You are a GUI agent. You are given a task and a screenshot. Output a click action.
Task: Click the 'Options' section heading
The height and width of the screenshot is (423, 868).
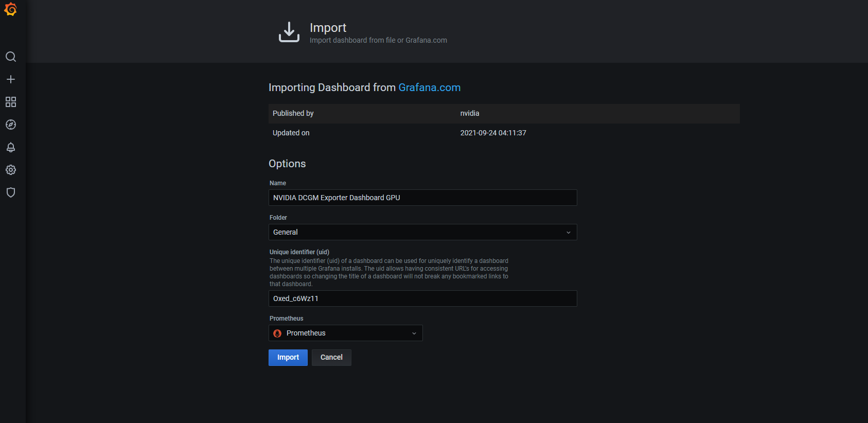click(x=287, y=164)
